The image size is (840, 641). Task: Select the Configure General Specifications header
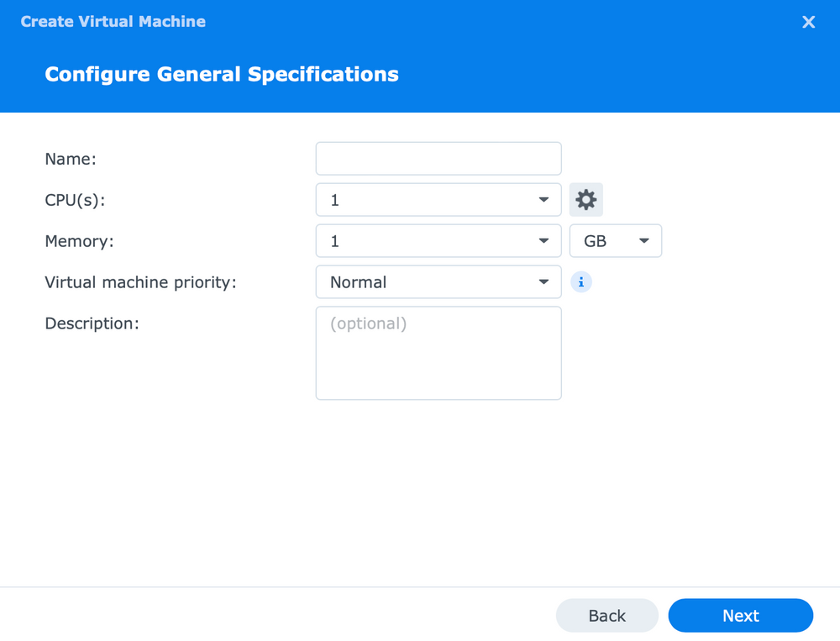221,74
